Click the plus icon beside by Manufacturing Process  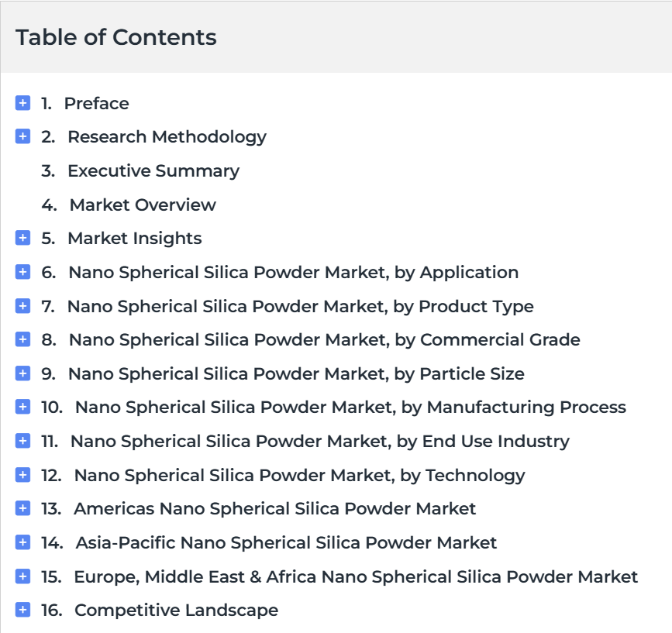pos(22,407)
